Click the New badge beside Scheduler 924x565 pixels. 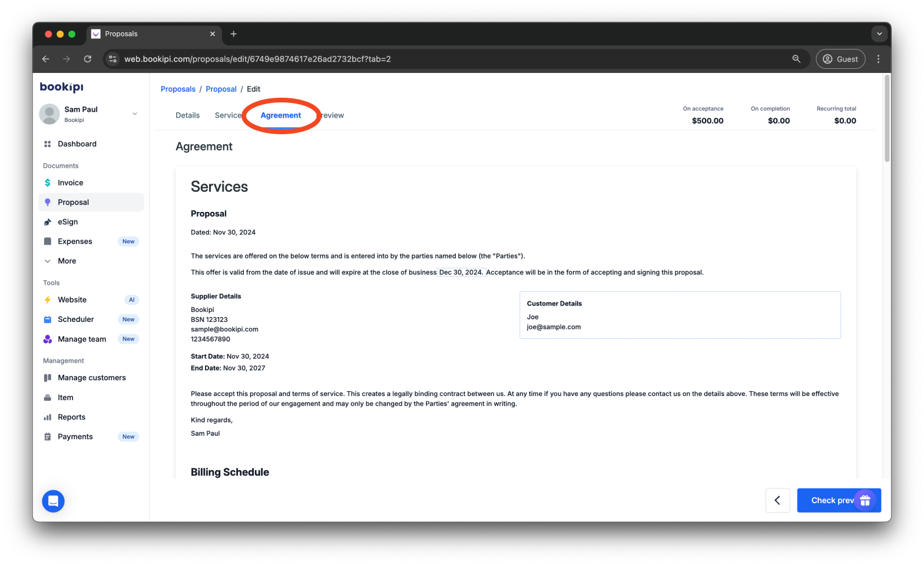tap(128, 320)
